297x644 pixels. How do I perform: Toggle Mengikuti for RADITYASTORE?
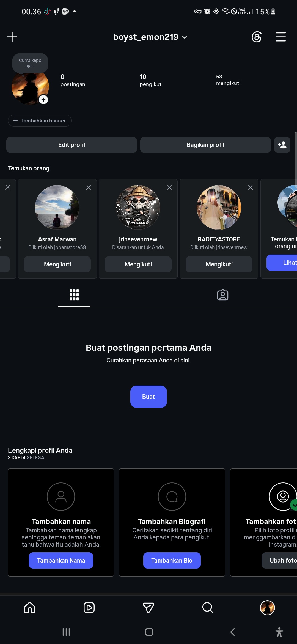point(219,264)
